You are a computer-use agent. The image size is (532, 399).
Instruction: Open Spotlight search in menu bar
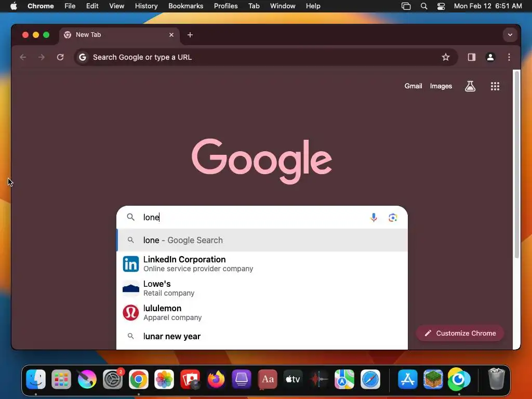(x=424, y=6)
